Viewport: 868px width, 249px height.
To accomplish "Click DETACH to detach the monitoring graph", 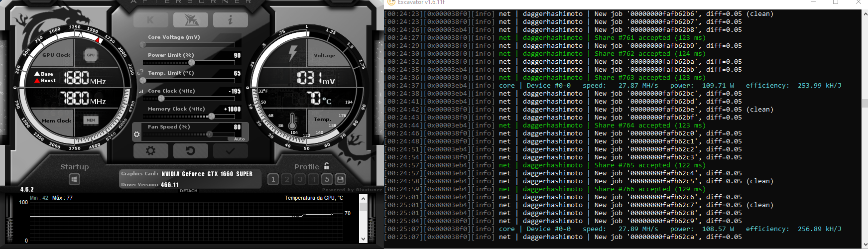I will click(189, 191).
